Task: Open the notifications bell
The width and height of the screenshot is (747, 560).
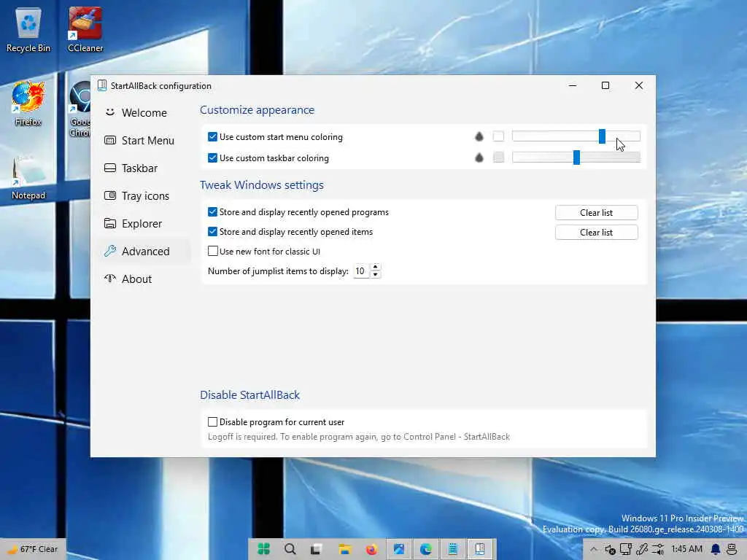Action: (x=716, y=549)
